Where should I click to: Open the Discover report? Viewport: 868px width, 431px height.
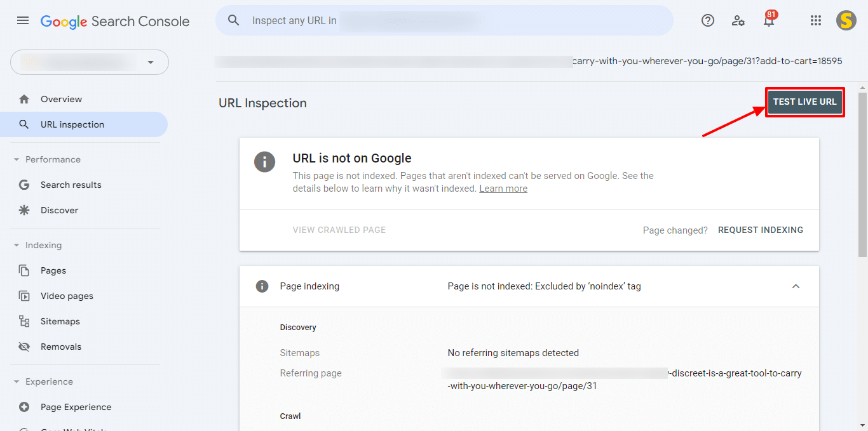(x=84, y=210)
